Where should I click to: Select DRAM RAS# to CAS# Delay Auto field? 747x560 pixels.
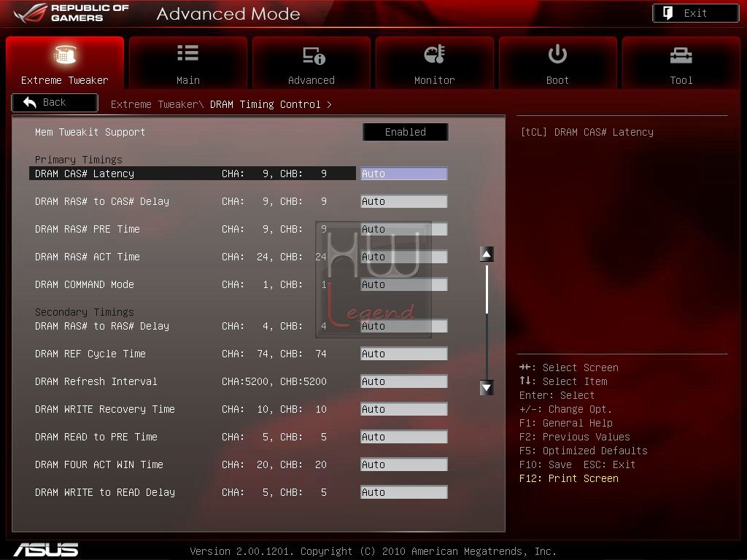pos(404,201)
